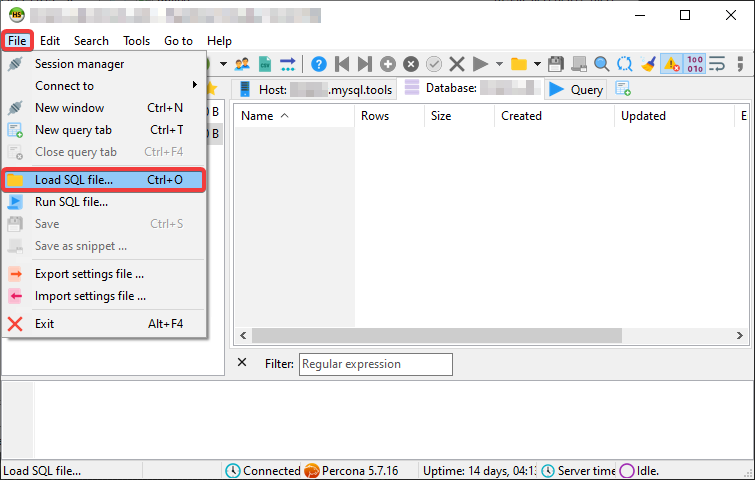The width and height of the screenshot is (755, 480).
Task: Click the User manager icon in toolbar
Action: tap(242, 64)
